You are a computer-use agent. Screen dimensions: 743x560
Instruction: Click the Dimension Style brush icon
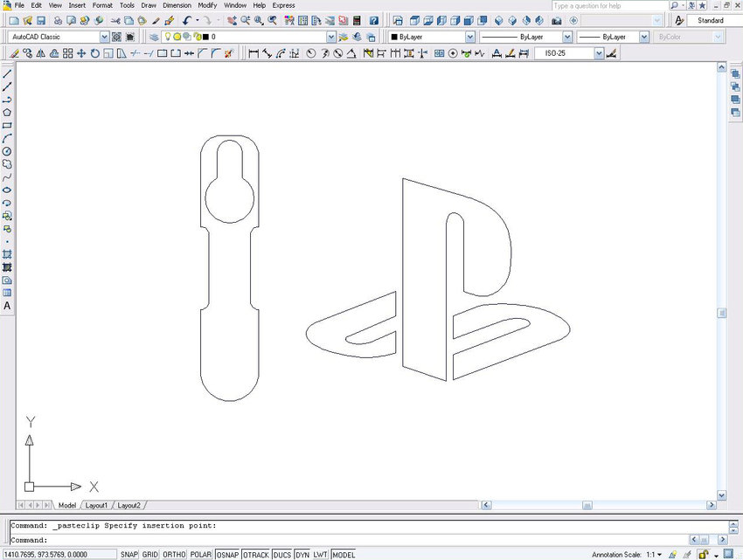(611, 53)
